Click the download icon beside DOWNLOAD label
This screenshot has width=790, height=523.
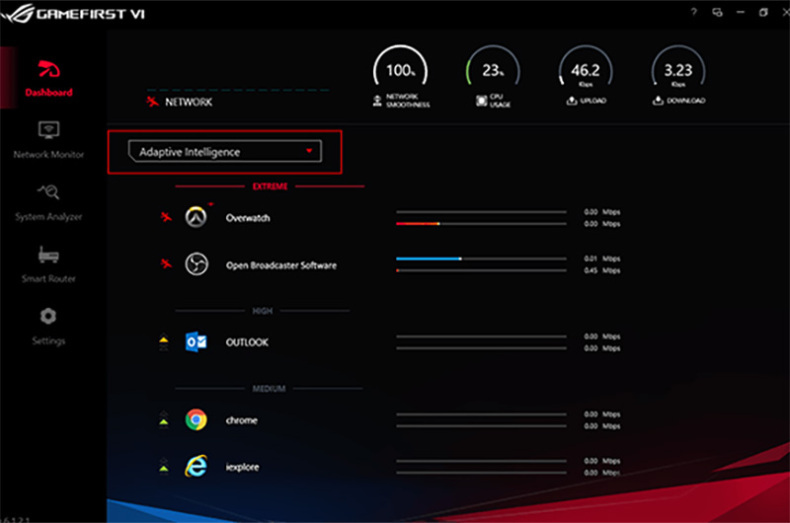coord(658,101)
